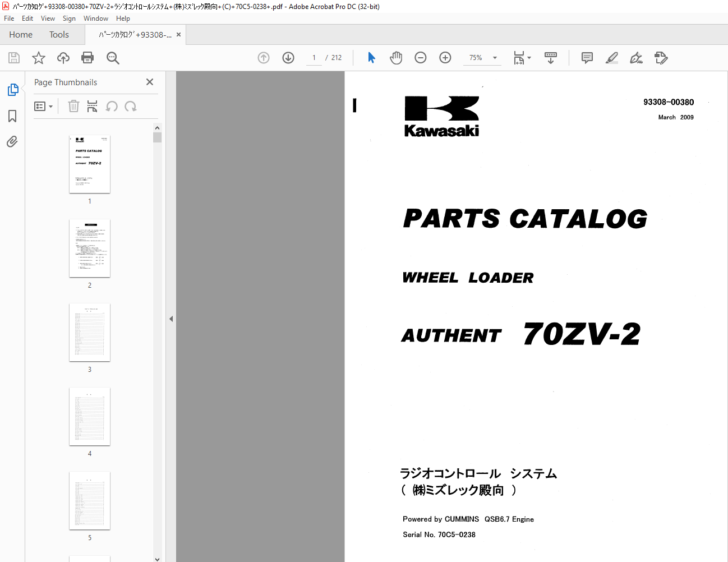Activate the hand pan tool
728x562 pixels.
pyautogui.click(x=396, y=58)
